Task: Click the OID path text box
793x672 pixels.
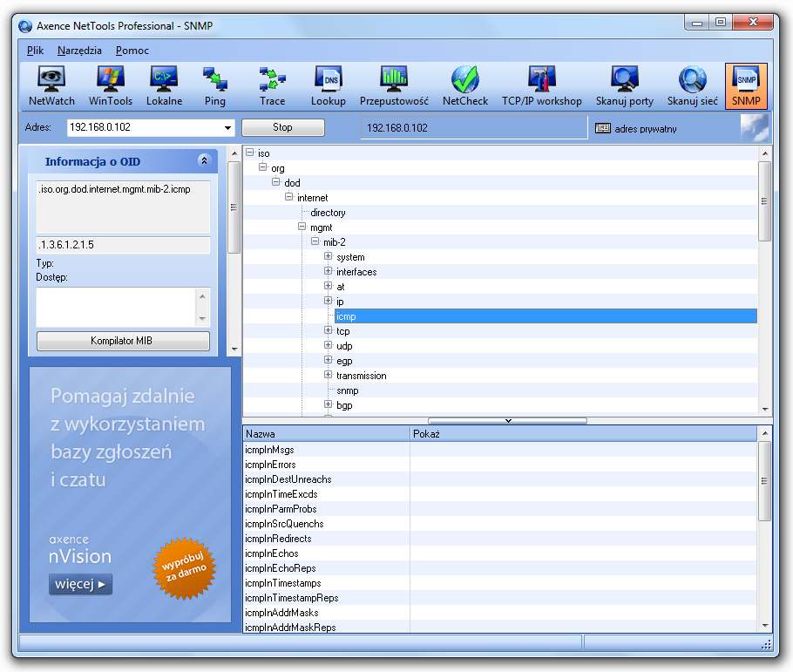Action: pos(123,207)
